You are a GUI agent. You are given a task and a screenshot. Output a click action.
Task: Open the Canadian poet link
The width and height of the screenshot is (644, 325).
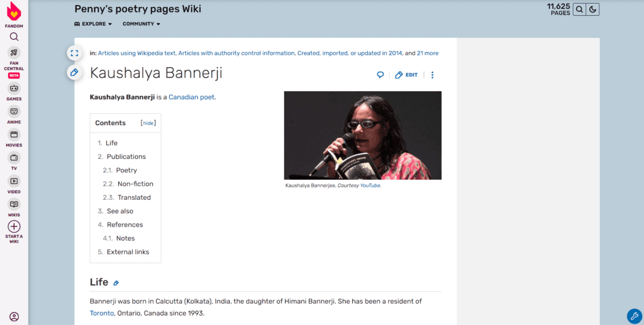pos(191,97)
